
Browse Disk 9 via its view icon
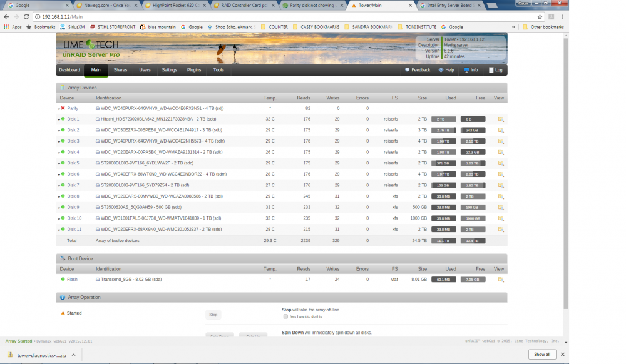tap(501, 207)
